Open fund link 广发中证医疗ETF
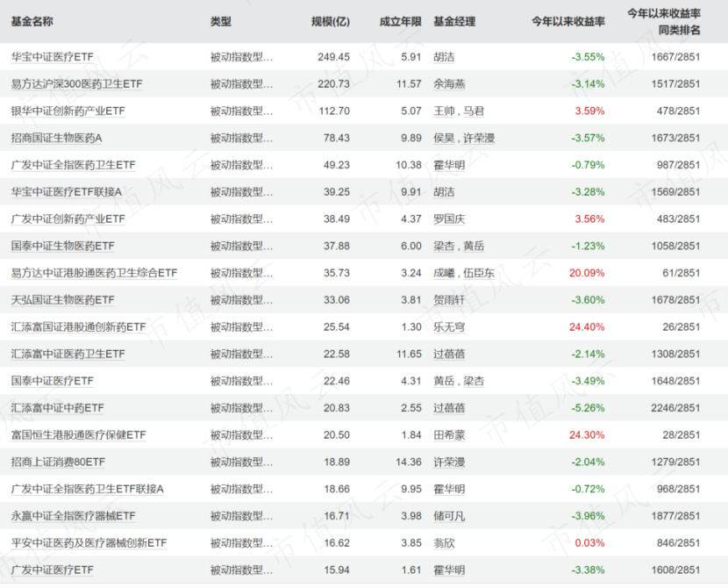Viewport: 728px width, 588px height. [x=53, y=570]
